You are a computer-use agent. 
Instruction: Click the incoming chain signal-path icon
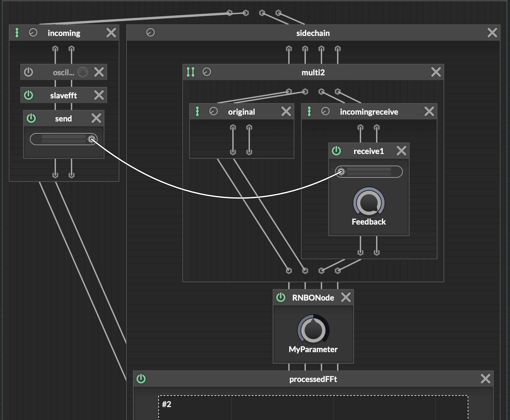coord(17,33)
